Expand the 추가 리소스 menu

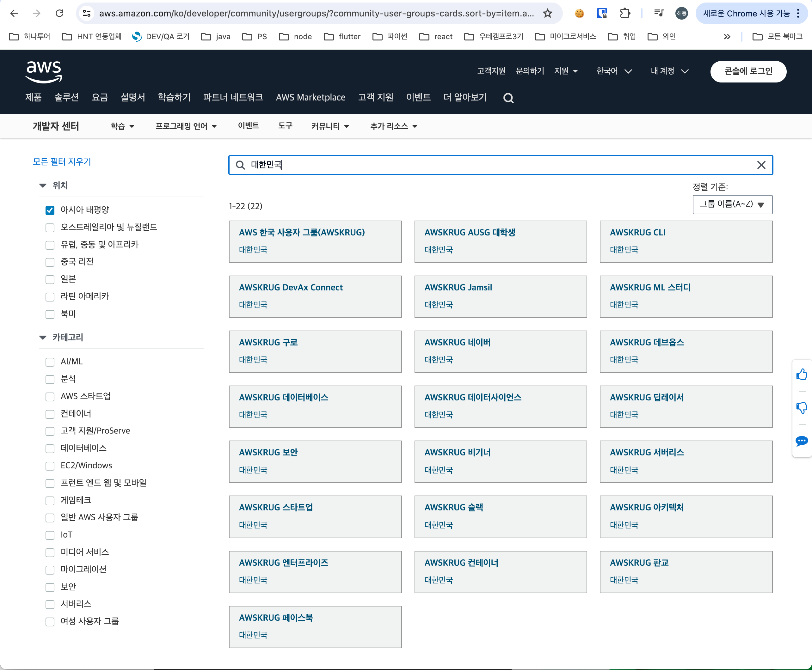[394, 126]
